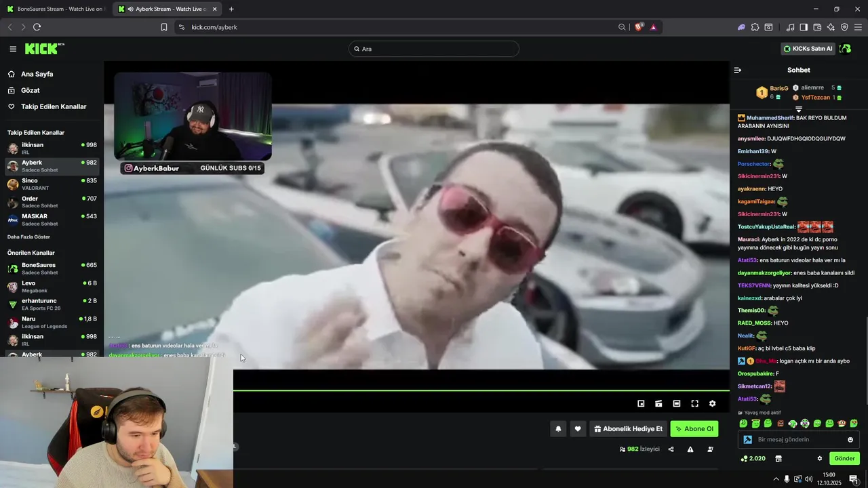This screenshot has height=488, width=868.
Task: Report stream with warning triangle icon
Action: click(690, 449)
